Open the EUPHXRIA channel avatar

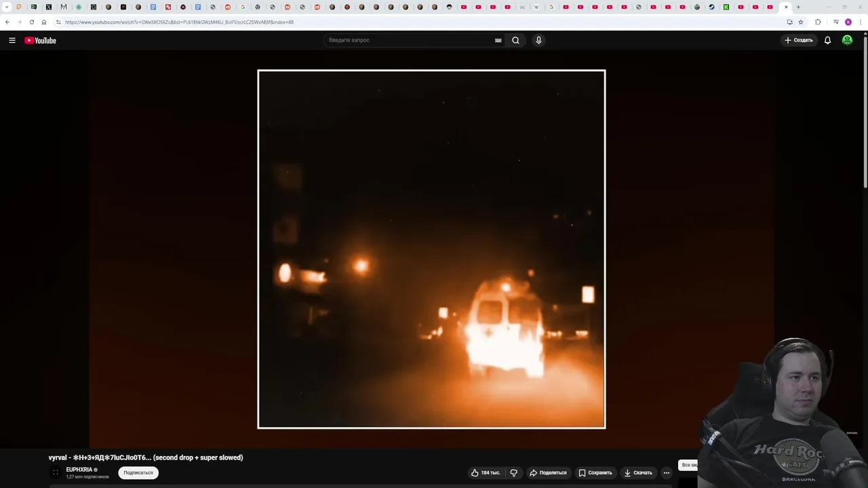[56, 472]
